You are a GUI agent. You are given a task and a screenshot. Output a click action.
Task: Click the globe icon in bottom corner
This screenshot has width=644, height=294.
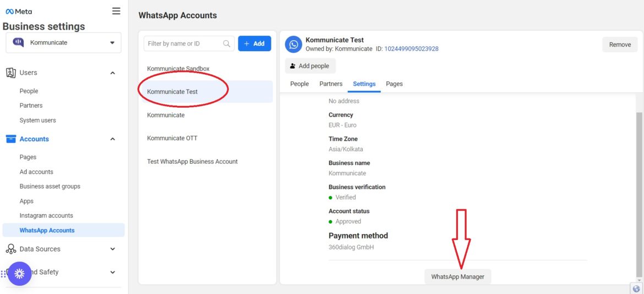636,289
